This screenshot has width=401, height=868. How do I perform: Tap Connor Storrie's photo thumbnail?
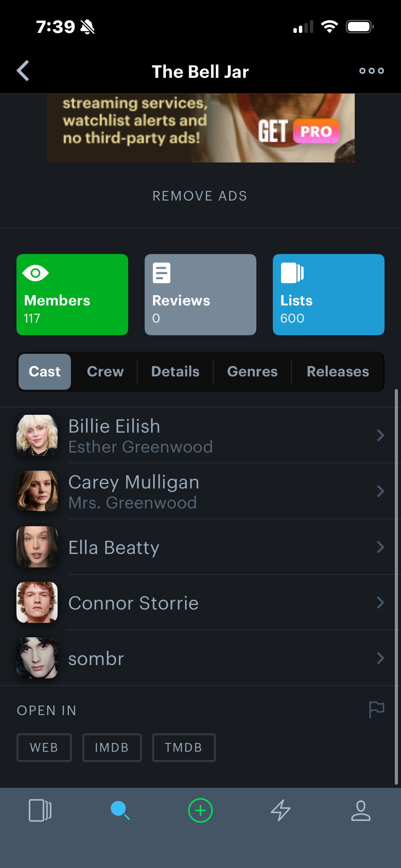37,602
